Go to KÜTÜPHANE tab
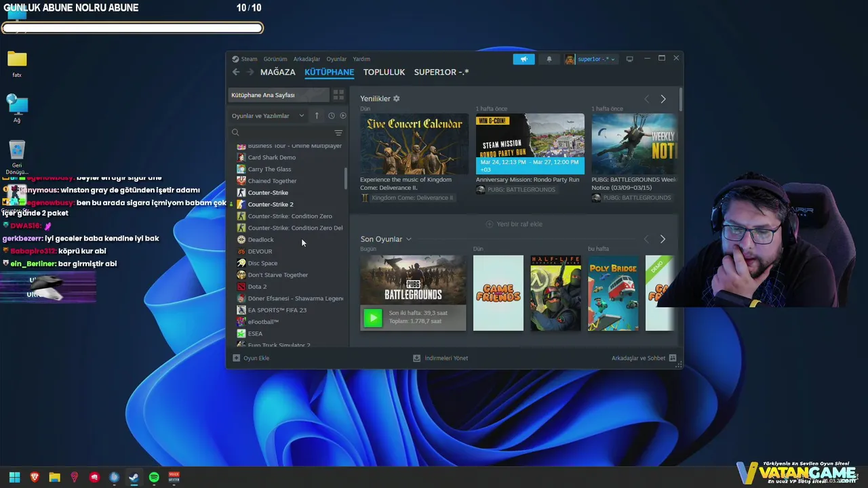Viewport: 868px width, 488px height. click(330, 72)
